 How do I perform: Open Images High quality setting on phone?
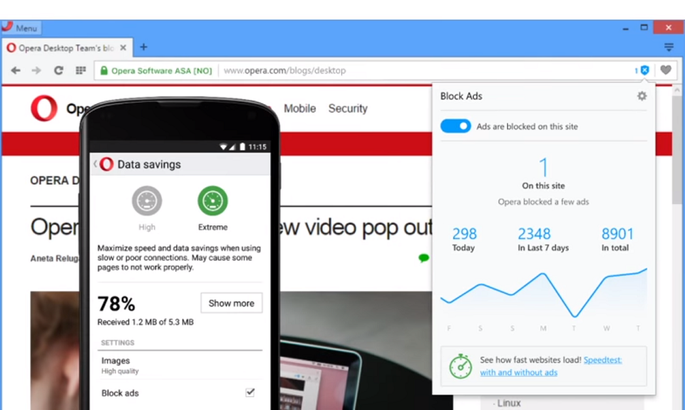180,365
